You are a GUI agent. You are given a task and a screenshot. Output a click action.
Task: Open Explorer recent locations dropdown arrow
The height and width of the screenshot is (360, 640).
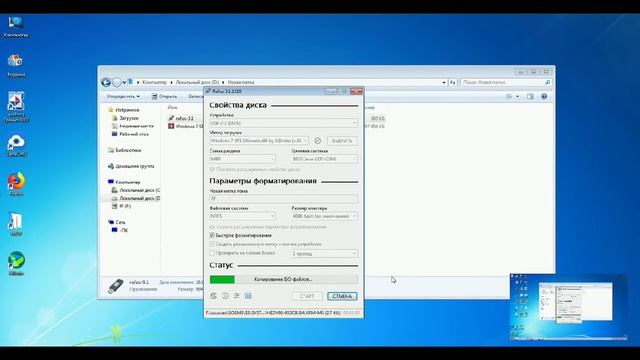124,82
